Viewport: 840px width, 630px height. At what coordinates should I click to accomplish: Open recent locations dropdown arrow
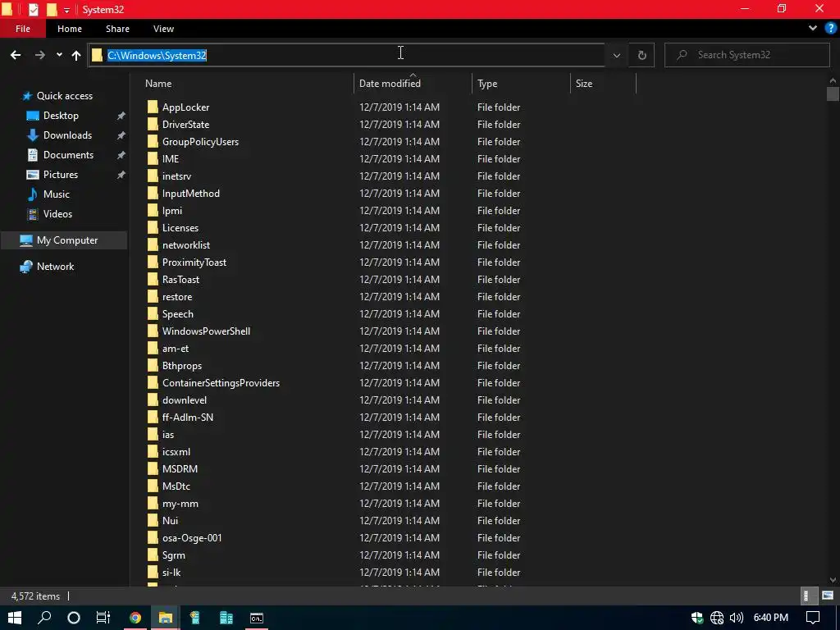click(x=59, y=55)
